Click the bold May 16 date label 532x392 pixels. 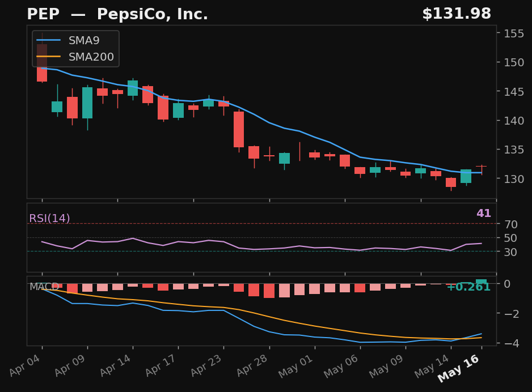coord(459,368)
